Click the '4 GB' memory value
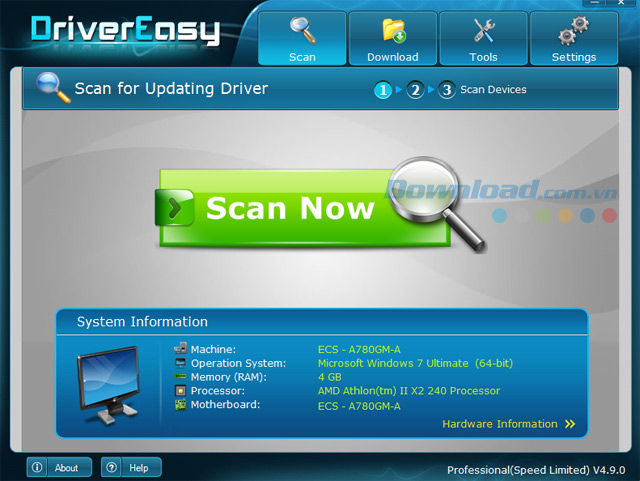This screenshot has height=481, width=640. point(330,377)
